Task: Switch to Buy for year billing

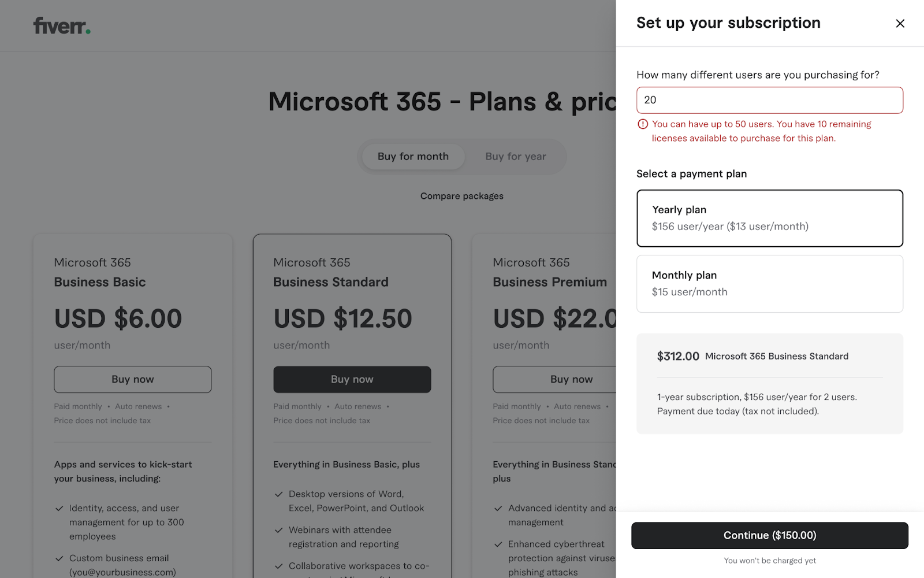Action: (x=515, y=157)
